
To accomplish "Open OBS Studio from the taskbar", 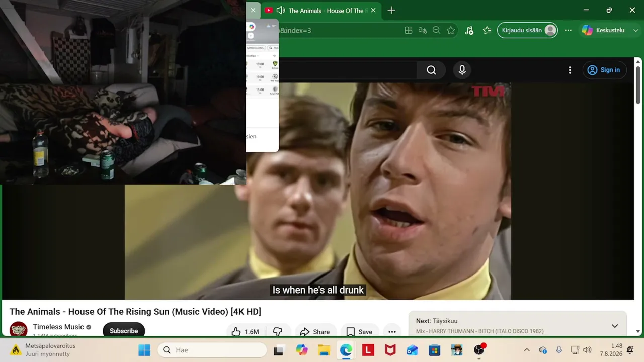I will (x=479, y=350).
